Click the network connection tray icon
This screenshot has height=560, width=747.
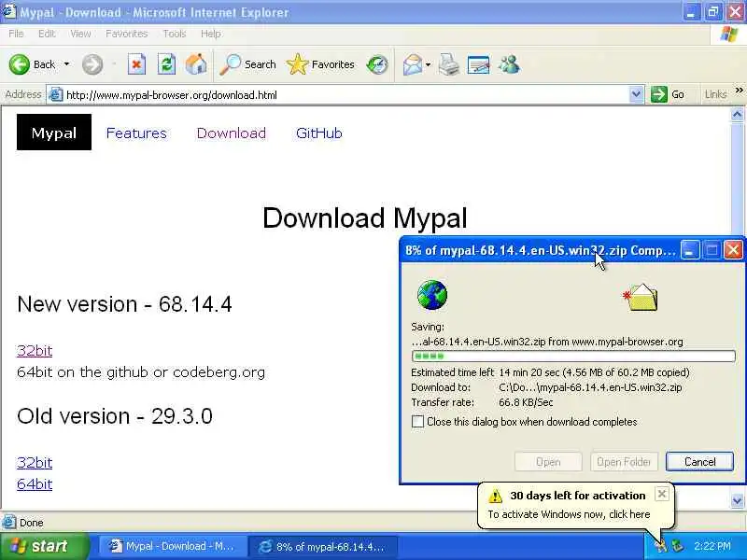(677, 546)
